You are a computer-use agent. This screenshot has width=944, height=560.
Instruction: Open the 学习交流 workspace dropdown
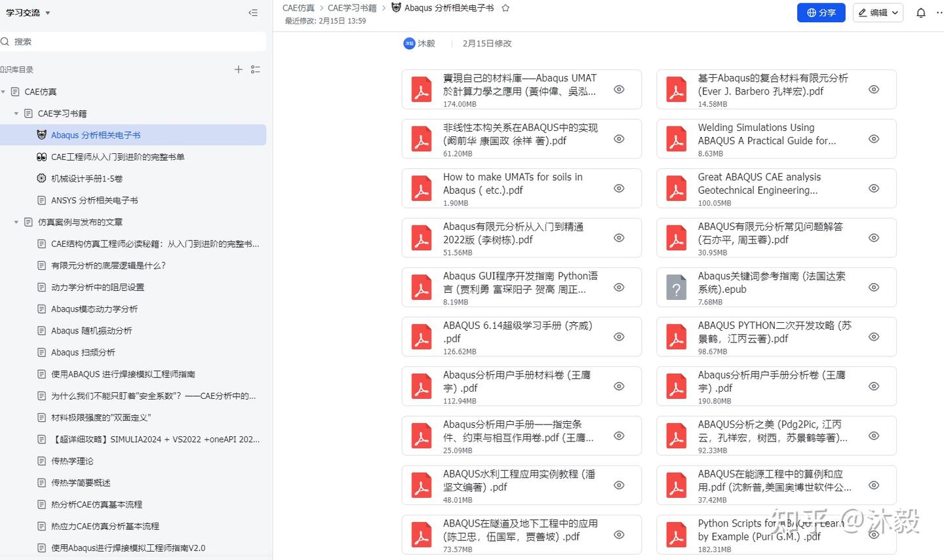tap(28, 12)
